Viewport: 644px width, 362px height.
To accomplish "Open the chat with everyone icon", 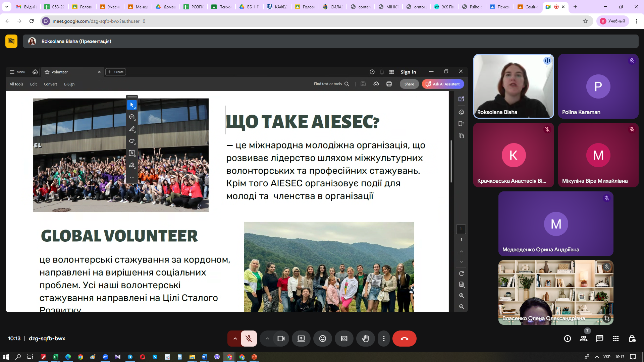I will pyautogui.click(x=599, y=339).
